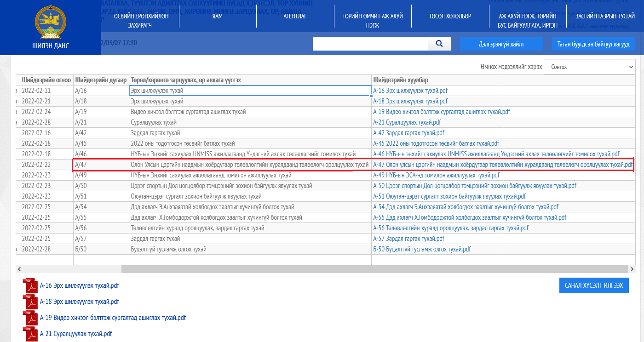Click the Санал хүсэлт илгээх button
This screenshot has height=342, width=644.
pyautogui.click(x=594, y=285)
